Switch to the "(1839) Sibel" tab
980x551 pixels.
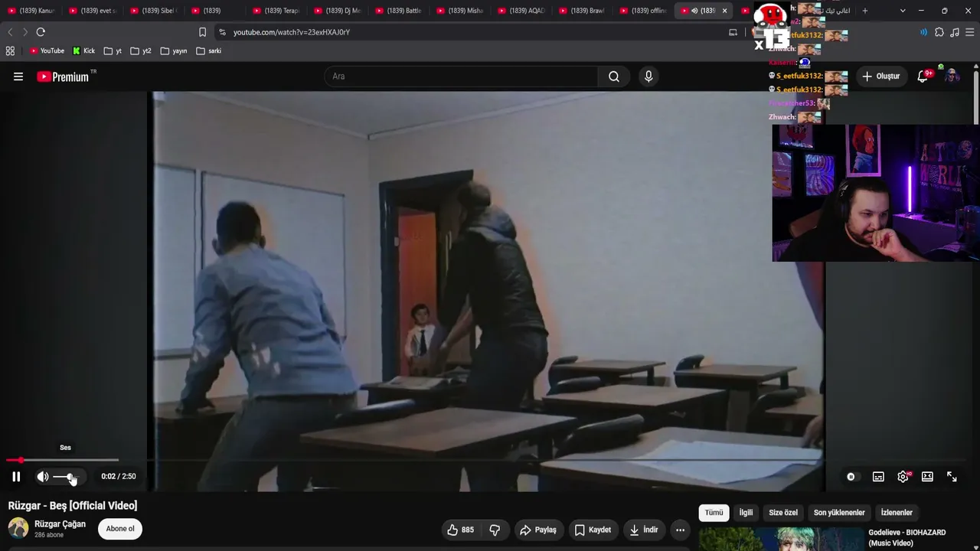(153, 11)
